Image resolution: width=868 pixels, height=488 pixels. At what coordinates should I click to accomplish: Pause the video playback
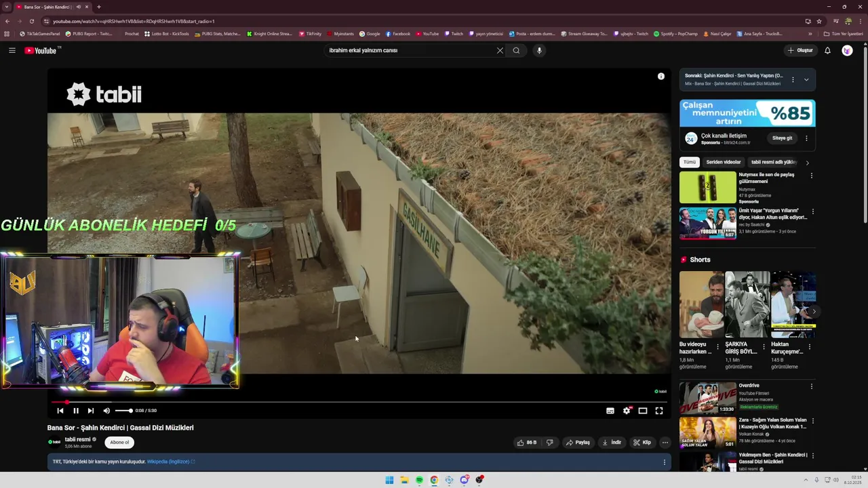76,411
